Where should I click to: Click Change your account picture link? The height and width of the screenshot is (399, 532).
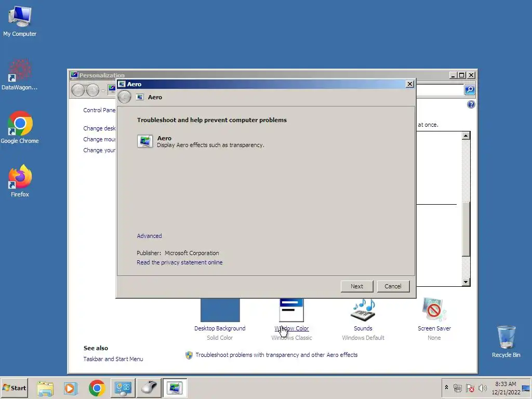99,150
